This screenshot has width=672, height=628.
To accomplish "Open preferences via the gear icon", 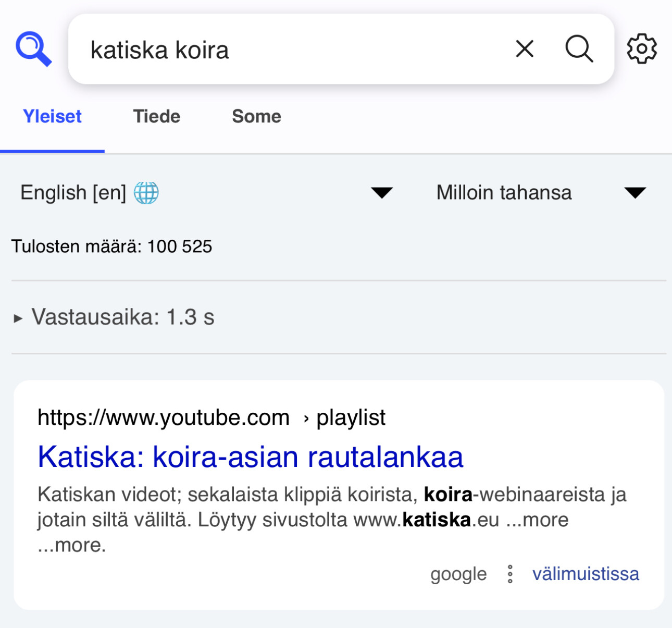I will point(642,49).
